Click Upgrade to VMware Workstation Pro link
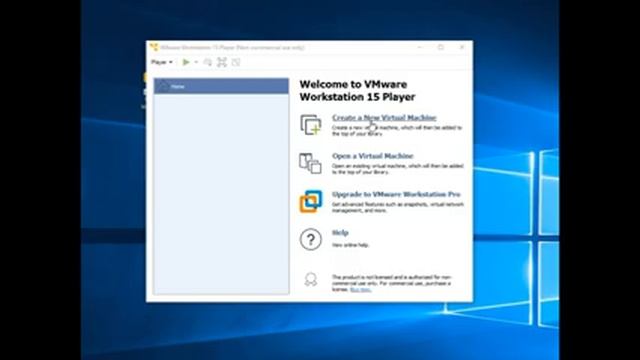Screen dimensions: 640x360 (x=396, y=194)
